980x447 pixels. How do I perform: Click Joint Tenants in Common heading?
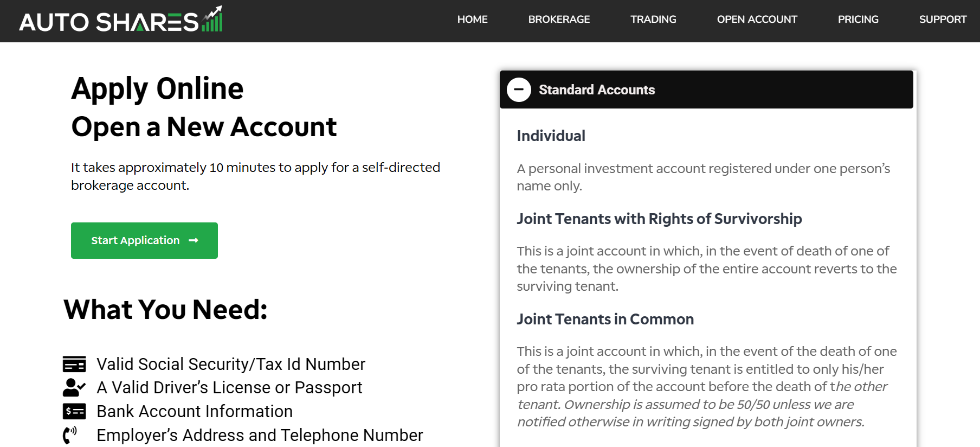605,319
